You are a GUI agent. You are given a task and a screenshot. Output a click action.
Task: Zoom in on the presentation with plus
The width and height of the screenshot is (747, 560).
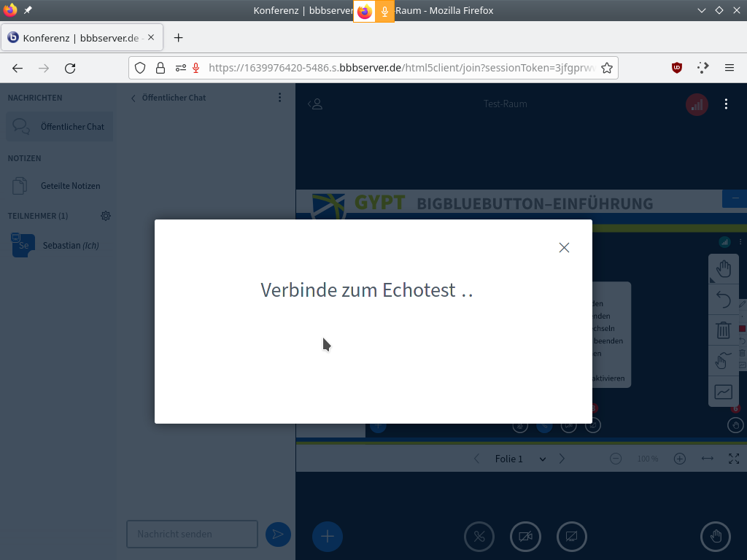point(679,459)
